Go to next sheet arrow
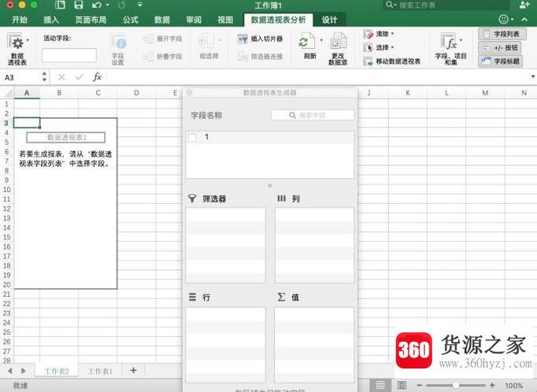The height and width of the screenshot is (392, 537). coord(24,371)
